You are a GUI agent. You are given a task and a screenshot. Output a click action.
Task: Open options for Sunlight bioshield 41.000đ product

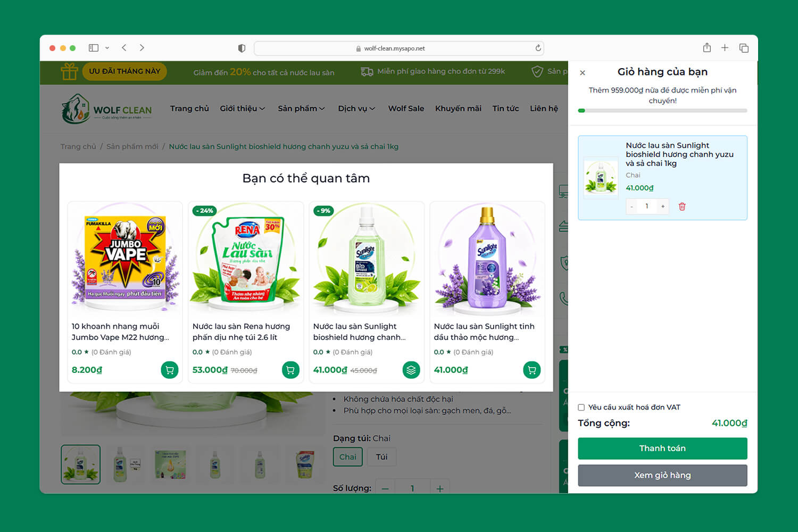pyautogui.click(x=411, y=370)
